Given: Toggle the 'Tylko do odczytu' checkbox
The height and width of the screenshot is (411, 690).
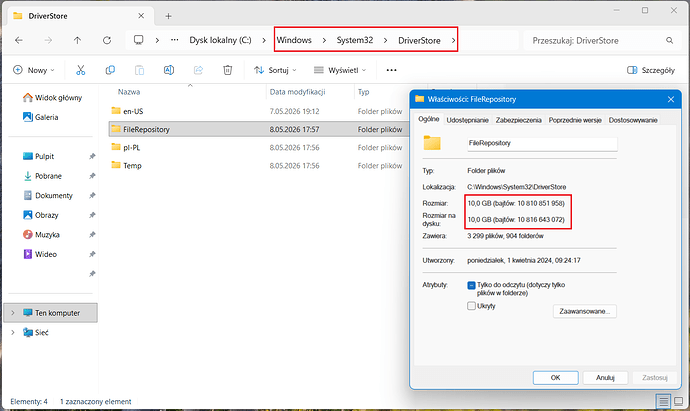Looking at the screenshot, I should 471,285.
